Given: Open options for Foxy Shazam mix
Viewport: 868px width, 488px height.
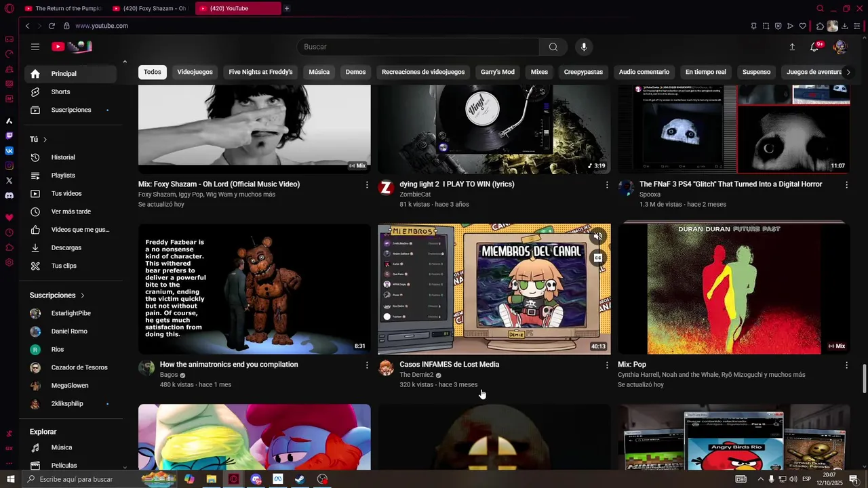Looking at the screenshot, I should pos(367,184).
